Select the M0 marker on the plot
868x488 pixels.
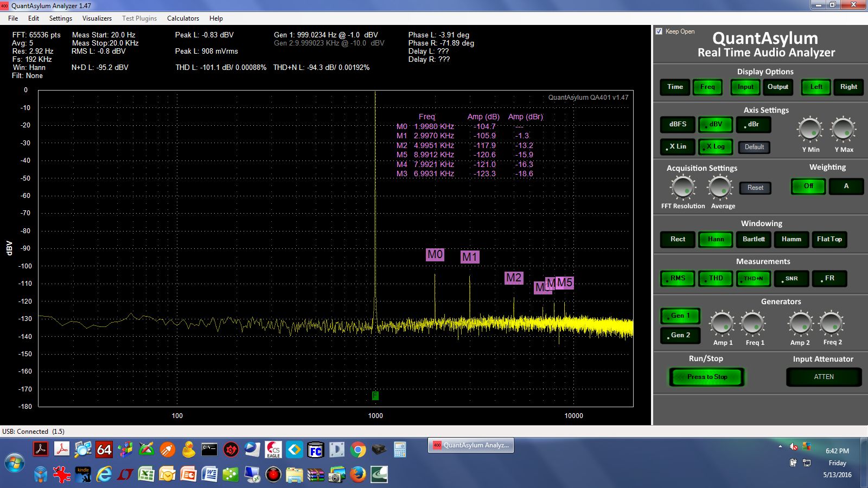pyautogui.click(x=435, y=255)
